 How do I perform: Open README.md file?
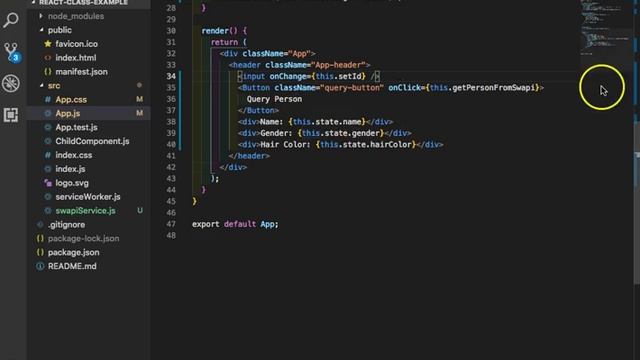point(72,266)
